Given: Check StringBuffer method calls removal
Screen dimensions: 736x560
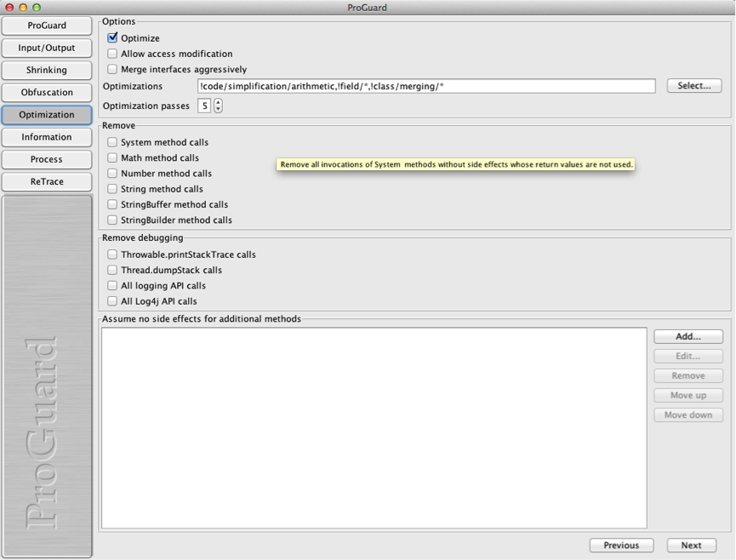Looking at the screenshot, I should point(112,204).
